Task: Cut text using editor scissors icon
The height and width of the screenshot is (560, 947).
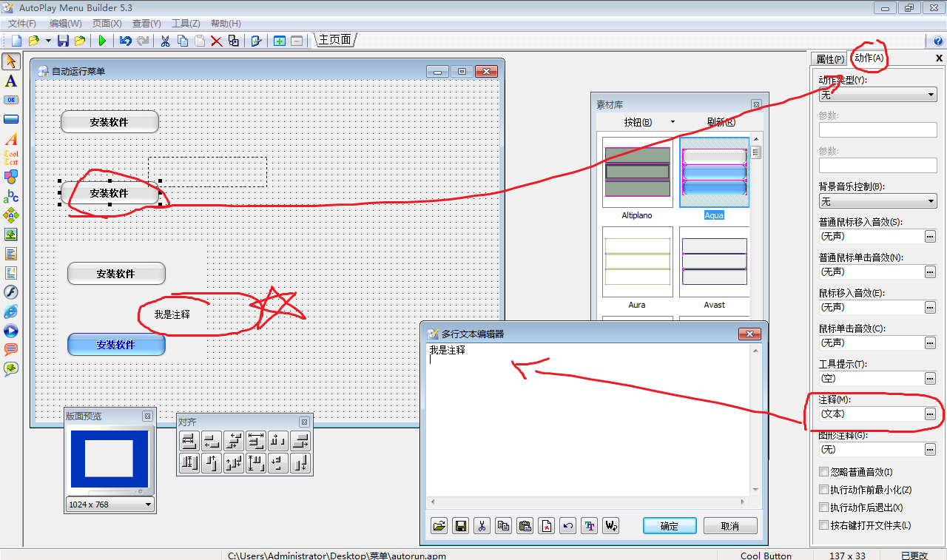Action: [482, 526]
